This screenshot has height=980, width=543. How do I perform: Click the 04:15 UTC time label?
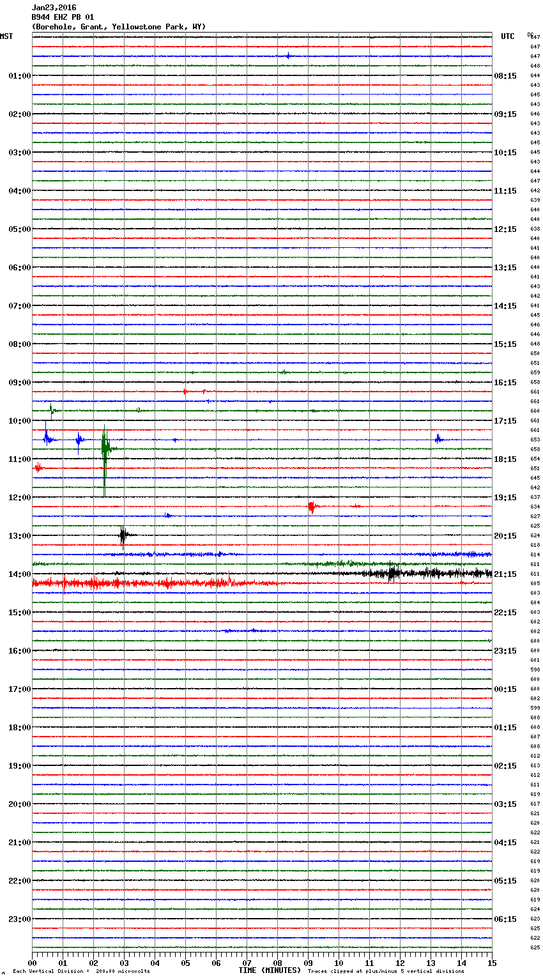[505, 843]
